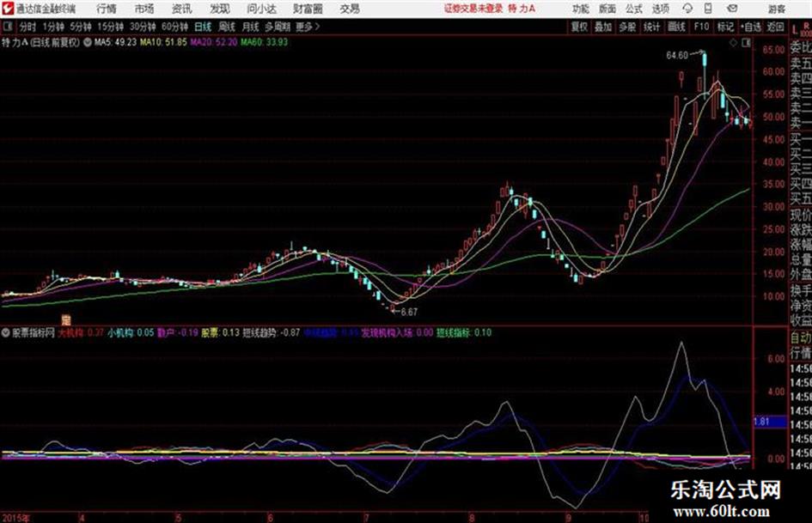Image resolution: width=812 pixels, height=523 pixels.
Task: Open the 功能 menu
Action: pyautogui.click(x=581, y=9)
